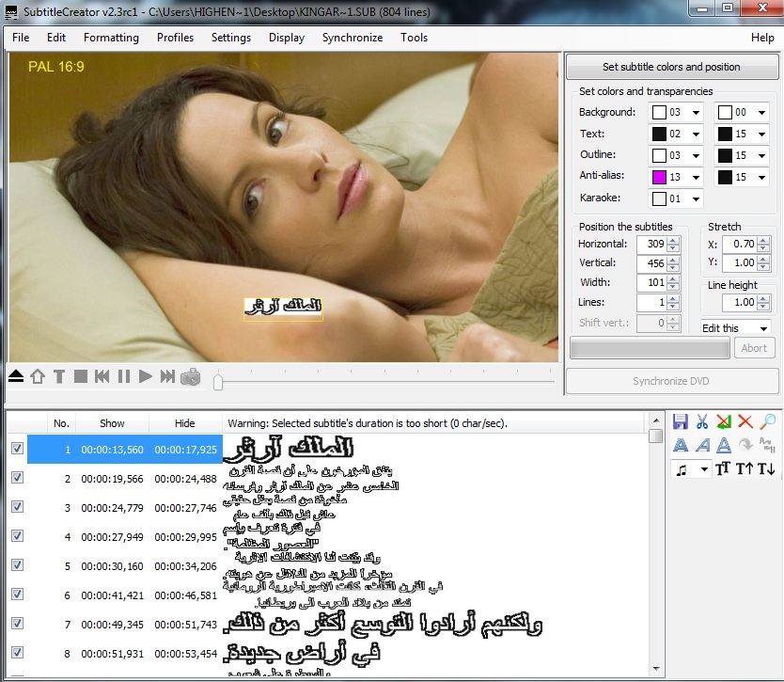The width and height of the screenshot is (784, 682).
Task: Click the save floppy disk icon
Action: click(680, 422)
